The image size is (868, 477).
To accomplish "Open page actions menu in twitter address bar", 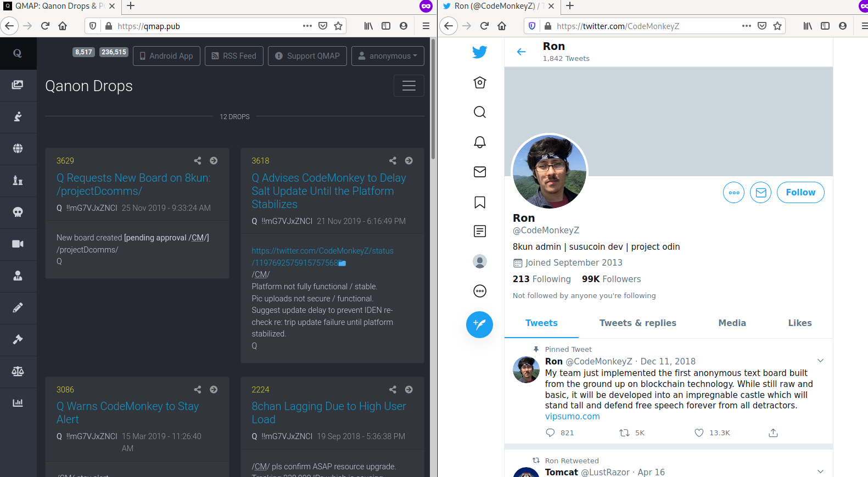I will point(747,26).
